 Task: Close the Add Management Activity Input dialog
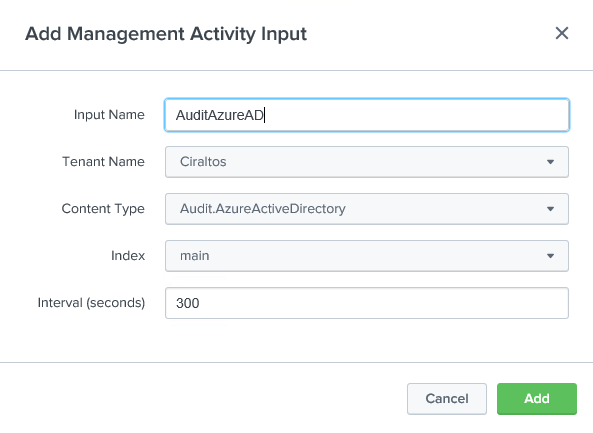click(562, 33)
